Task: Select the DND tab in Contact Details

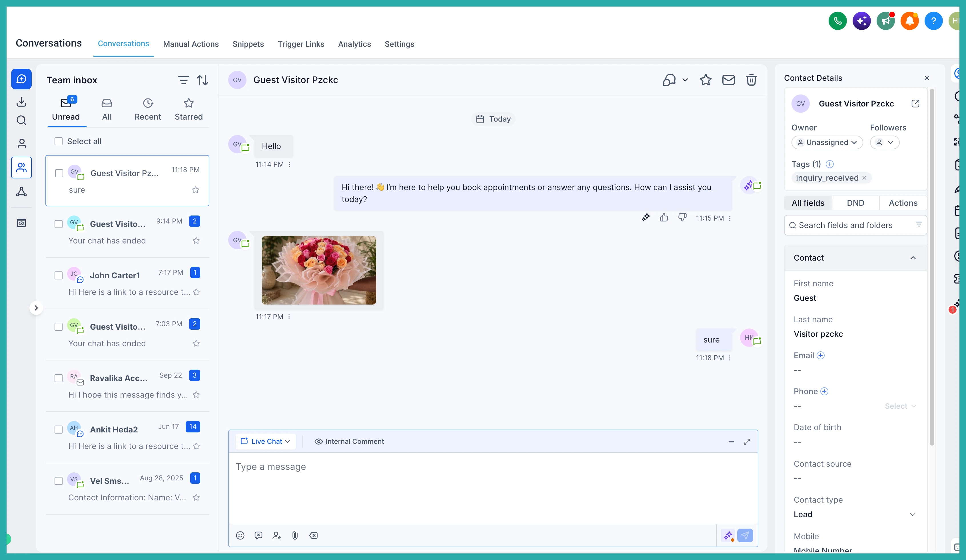Action: (x=855, y=203)
